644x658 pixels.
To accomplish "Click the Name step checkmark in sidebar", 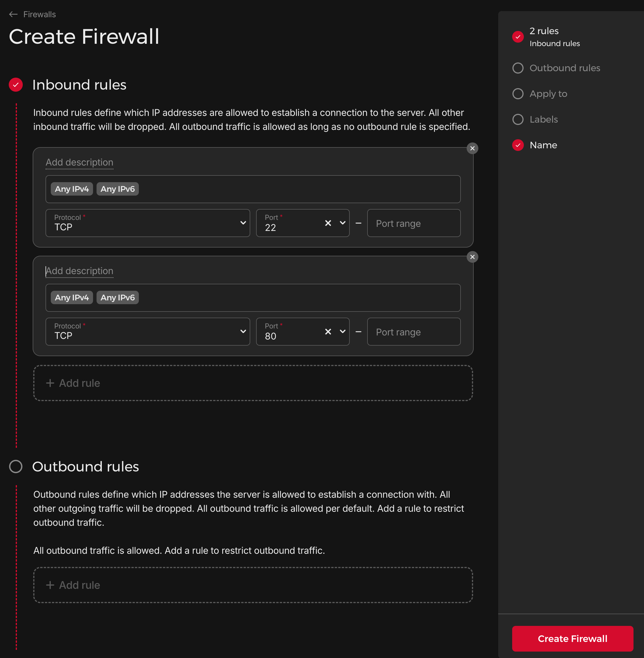I will (x=518, y=145).
